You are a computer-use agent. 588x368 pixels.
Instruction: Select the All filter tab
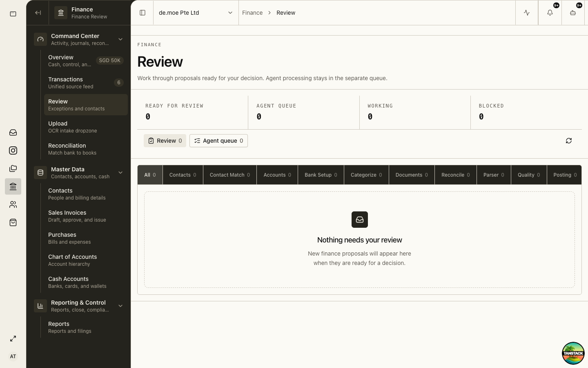click(150, 175)
